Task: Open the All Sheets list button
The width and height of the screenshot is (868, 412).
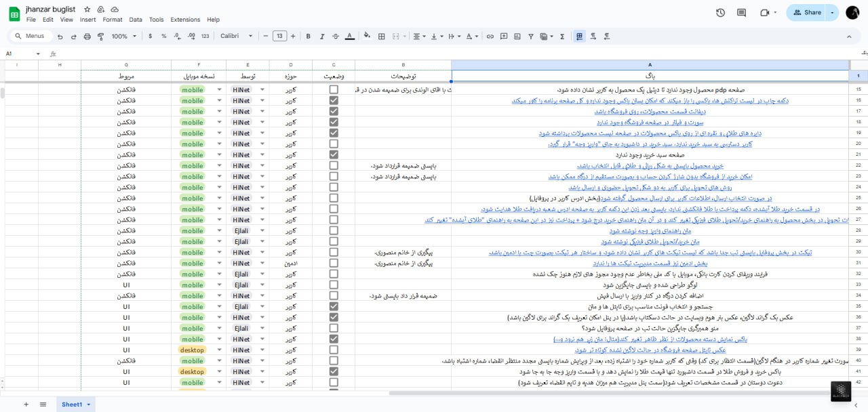Action: pyautogui.click(x=43, y=405)
